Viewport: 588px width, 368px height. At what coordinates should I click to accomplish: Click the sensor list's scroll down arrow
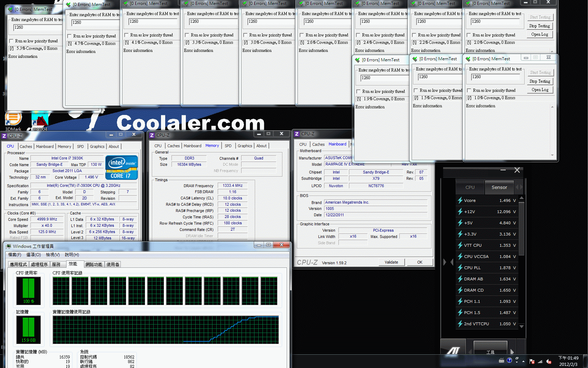tap(521, 326)
